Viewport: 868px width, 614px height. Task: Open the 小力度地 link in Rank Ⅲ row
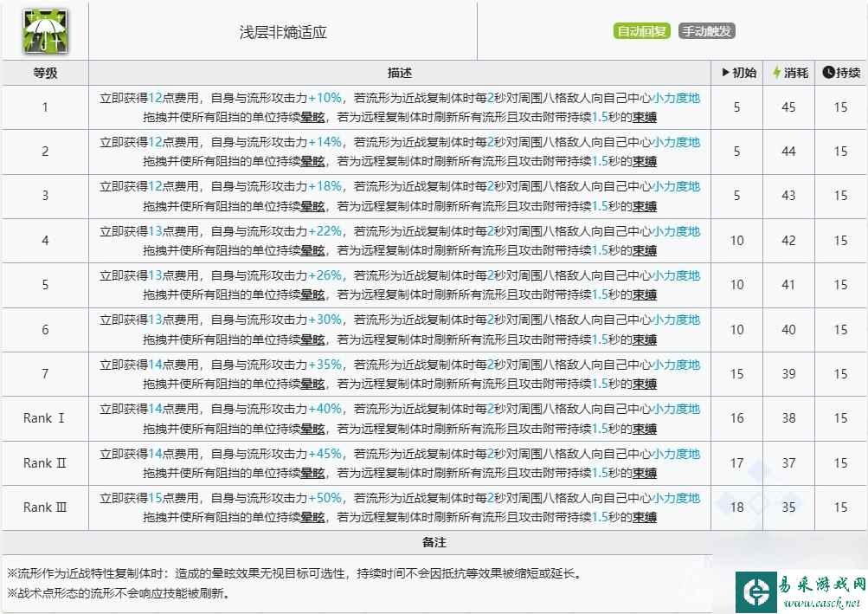676,498
